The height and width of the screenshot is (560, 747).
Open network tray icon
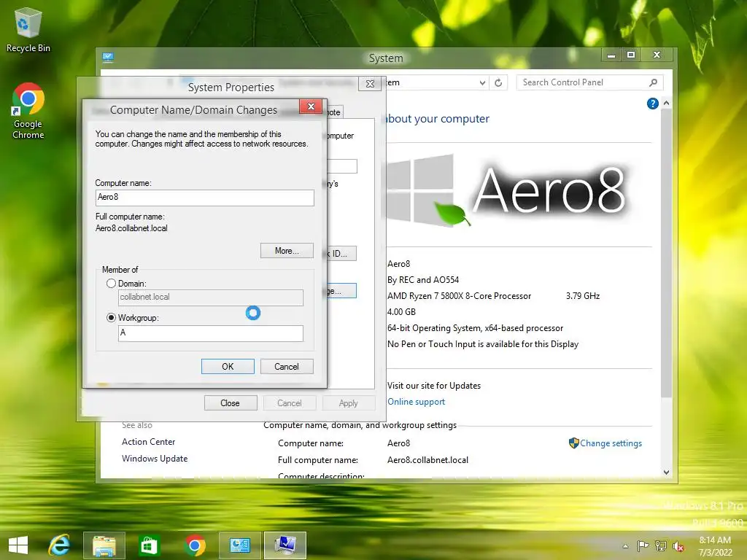(x=660, y=545)
